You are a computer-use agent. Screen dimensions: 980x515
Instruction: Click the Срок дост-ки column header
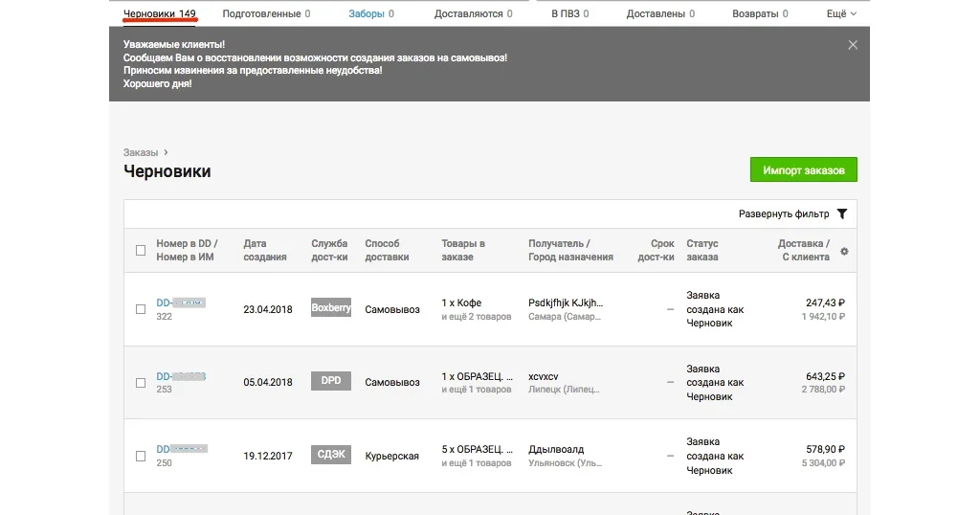(x=656, y=250)
